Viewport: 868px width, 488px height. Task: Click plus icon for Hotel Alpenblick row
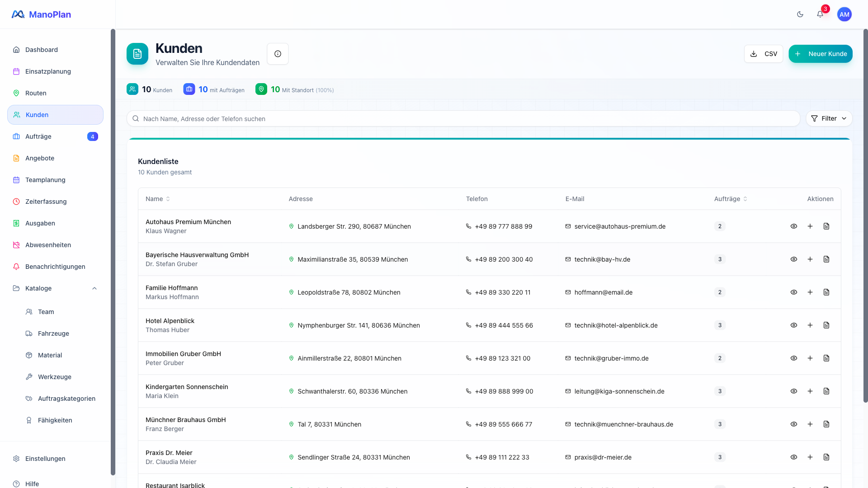[x=810, y=325]
